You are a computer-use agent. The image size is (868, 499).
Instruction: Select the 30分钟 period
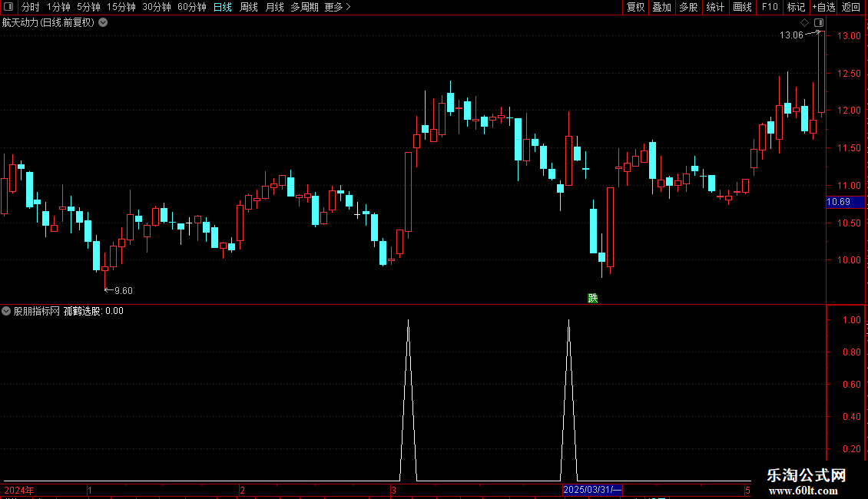[x=157, y=7]
